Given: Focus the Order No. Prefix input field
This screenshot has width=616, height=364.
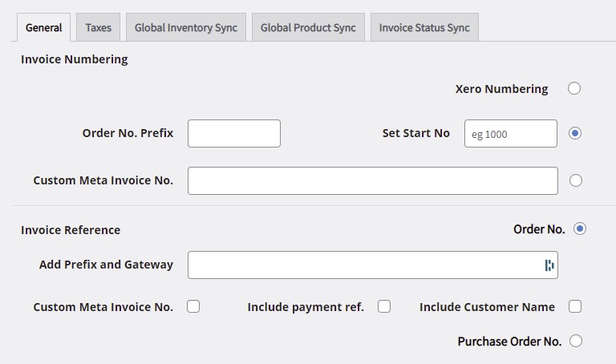Looking at the screenshot, I should 234,134.
